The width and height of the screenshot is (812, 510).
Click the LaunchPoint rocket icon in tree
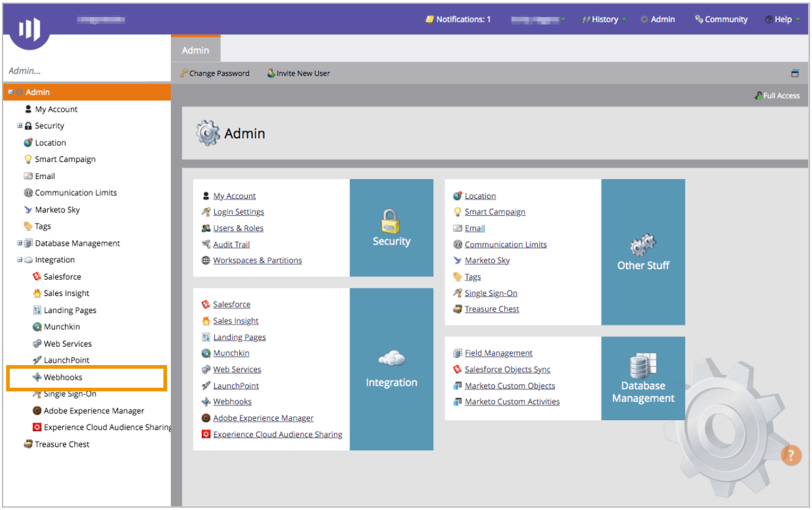pos(37,360)
